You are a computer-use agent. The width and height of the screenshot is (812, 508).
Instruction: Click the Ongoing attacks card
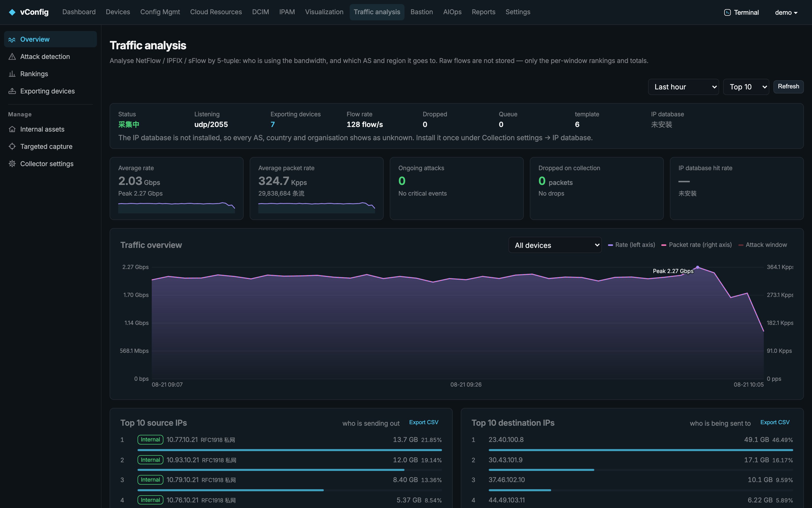(456, 188)
